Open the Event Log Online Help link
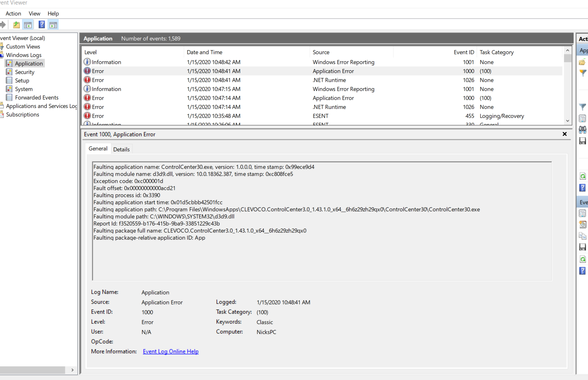 click(x=171, y=352)
